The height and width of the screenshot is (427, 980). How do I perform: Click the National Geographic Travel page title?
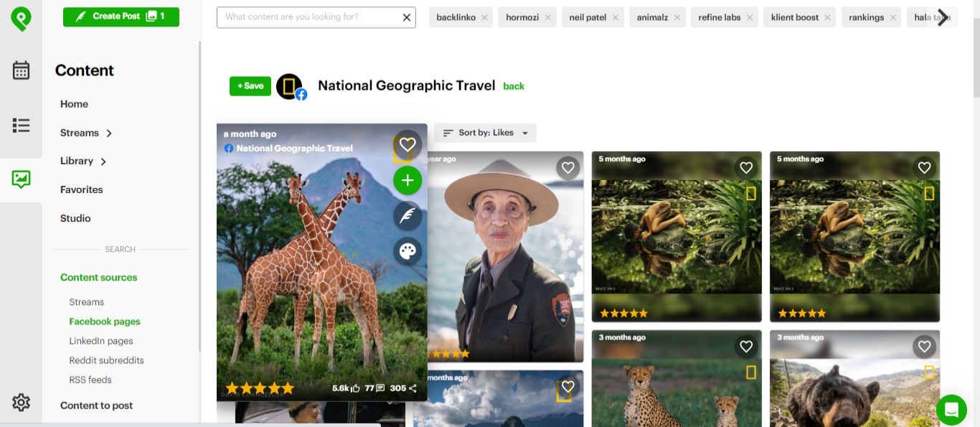pyautogui.click(x=407, y=85)
